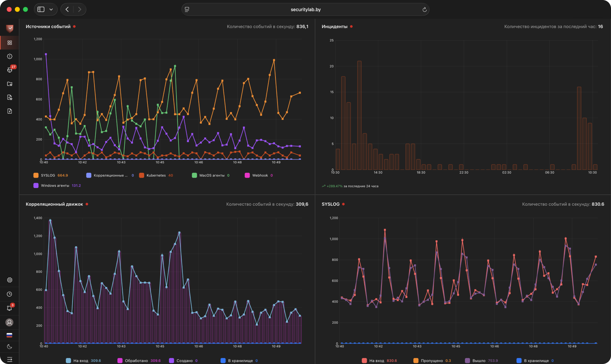
Task: Open the language selector Russian flag
Action: [10, 335]
